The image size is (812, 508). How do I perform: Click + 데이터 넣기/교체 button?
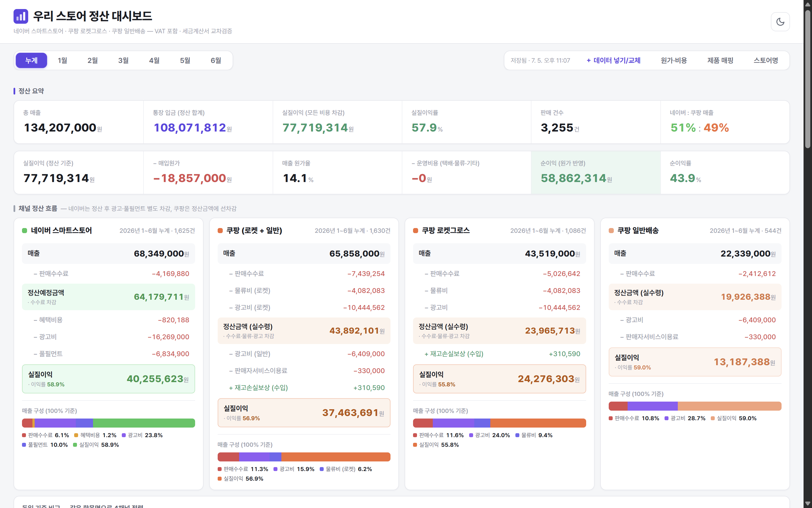(x=613, y=60)
